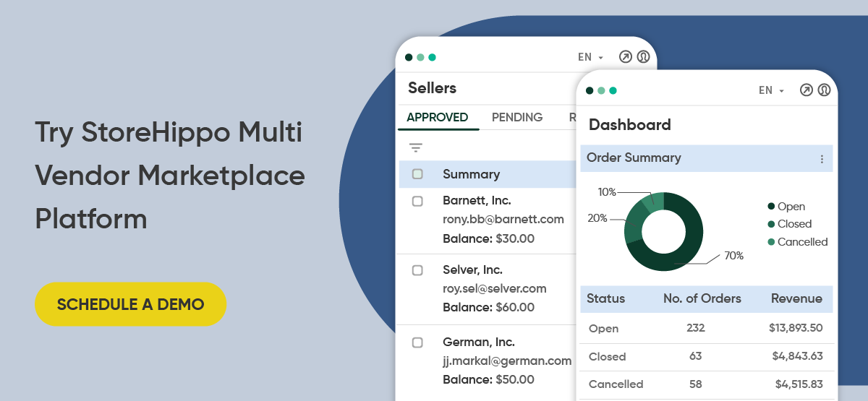Toggle the German, Inc. seller checkbox
The width and height of the screenshot is (868, 401).
coord(417,342)
